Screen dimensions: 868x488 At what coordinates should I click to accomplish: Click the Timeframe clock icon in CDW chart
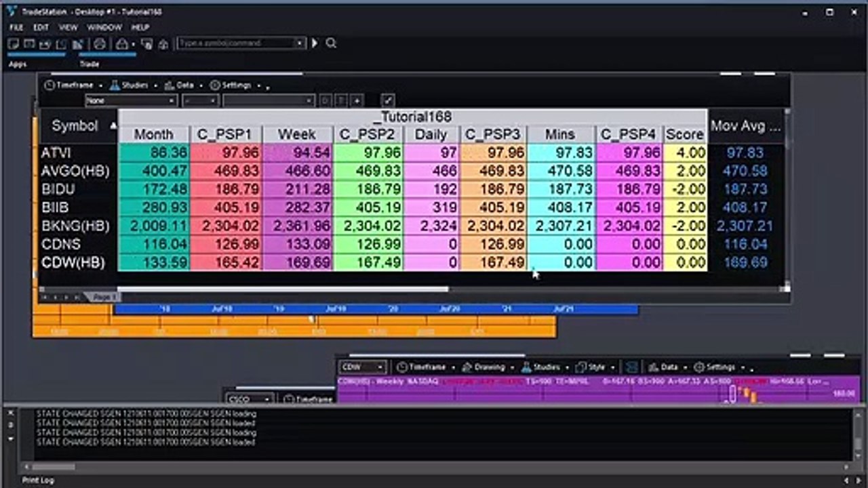point(401,367)
